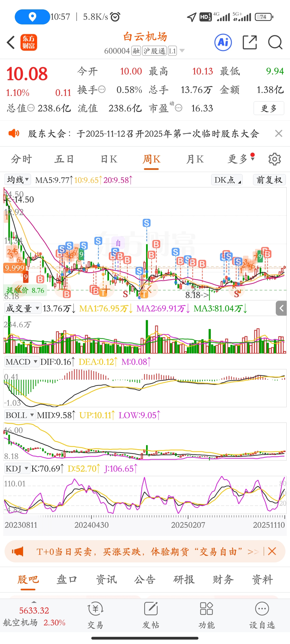Tap the K:70.69 value
Viewport: 290px width, 644px height.
point(47,469)
